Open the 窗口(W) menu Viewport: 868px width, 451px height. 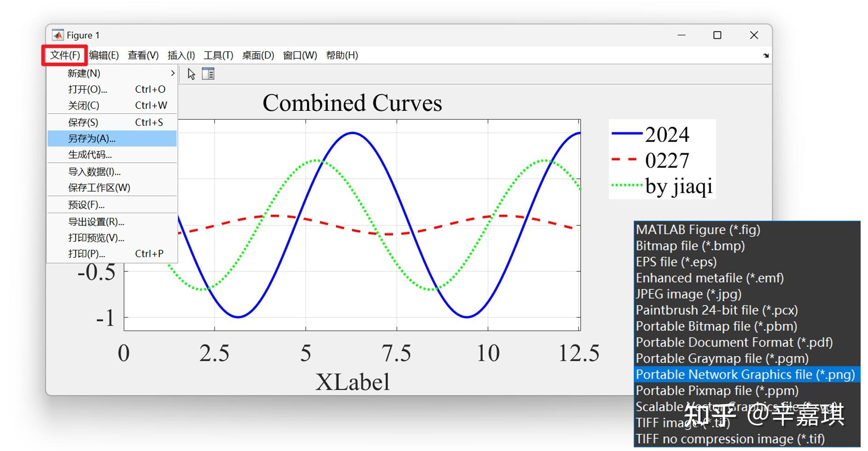(300, 55)
